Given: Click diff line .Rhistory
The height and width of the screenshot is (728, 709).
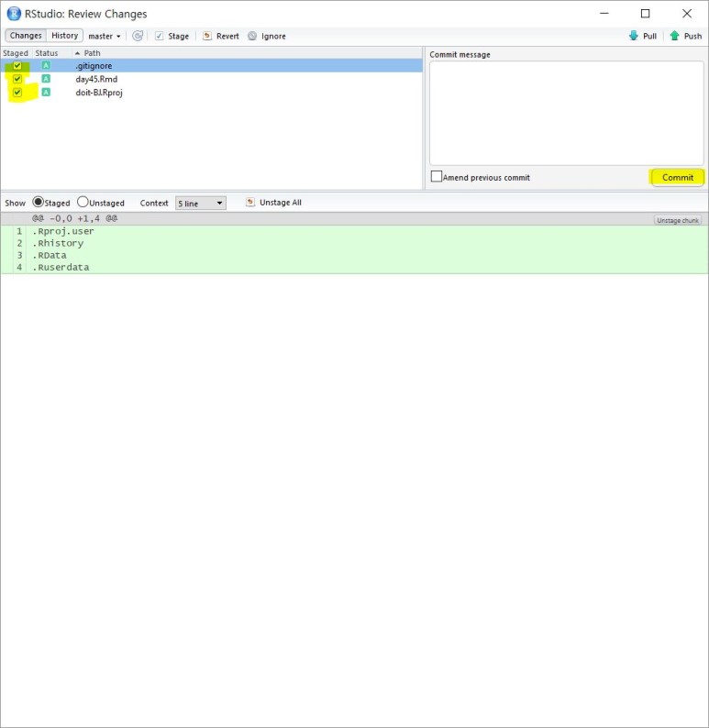Looking at the screenshot, I should (58, 243).
